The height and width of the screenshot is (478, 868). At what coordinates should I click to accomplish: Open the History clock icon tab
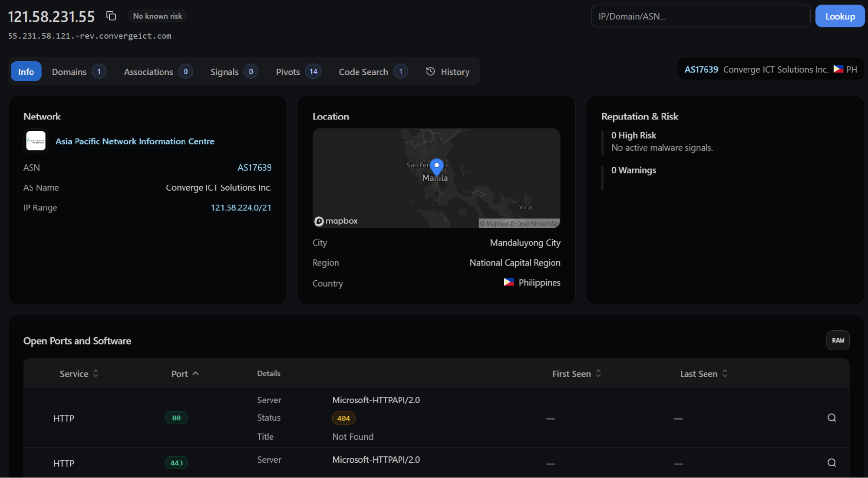tap(448, 72)
